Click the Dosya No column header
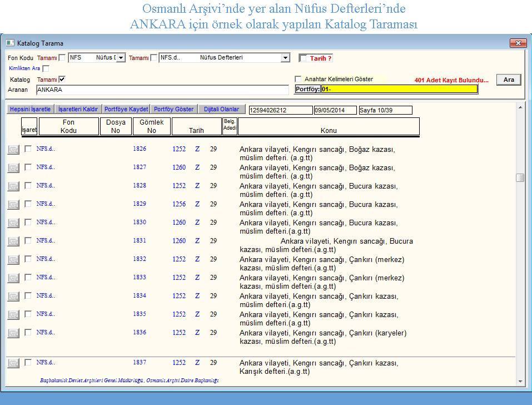The height and width of the screenshot is (405, 532). coord(116,127)
